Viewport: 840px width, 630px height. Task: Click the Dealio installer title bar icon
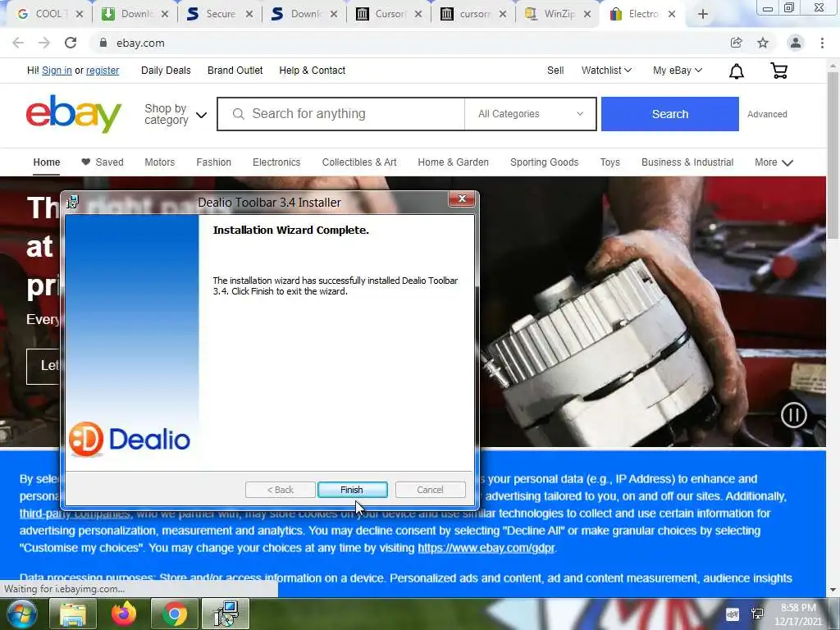pos(73,202)
